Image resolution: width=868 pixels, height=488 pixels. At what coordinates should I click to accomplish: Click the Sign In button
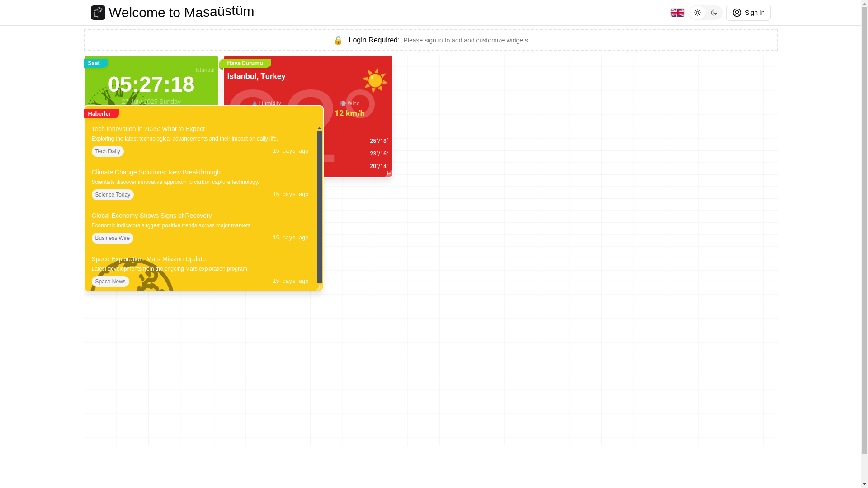point(749,13)
